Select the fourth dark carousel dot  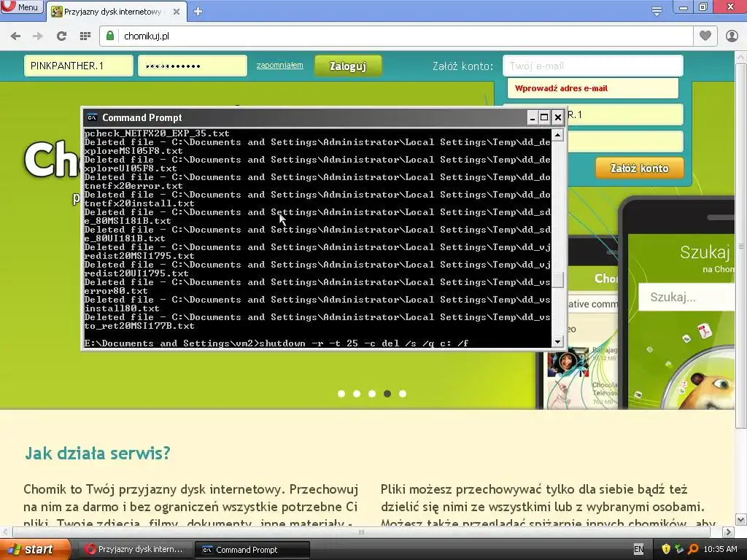point(387,394)
